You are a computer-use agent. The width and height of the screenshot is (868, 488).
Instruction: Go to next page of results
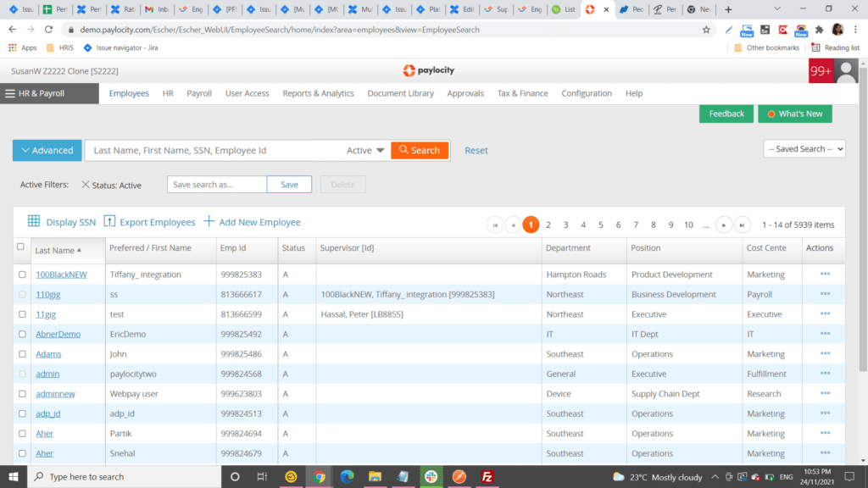tap(724, 225)
